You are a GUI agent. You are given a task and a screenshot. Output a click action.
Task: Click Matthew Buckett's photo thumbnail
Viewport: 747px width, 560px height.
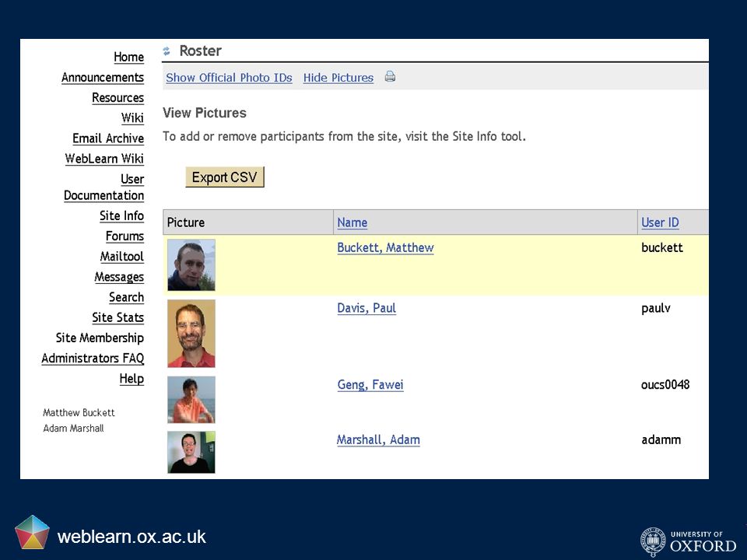point(191,264)
